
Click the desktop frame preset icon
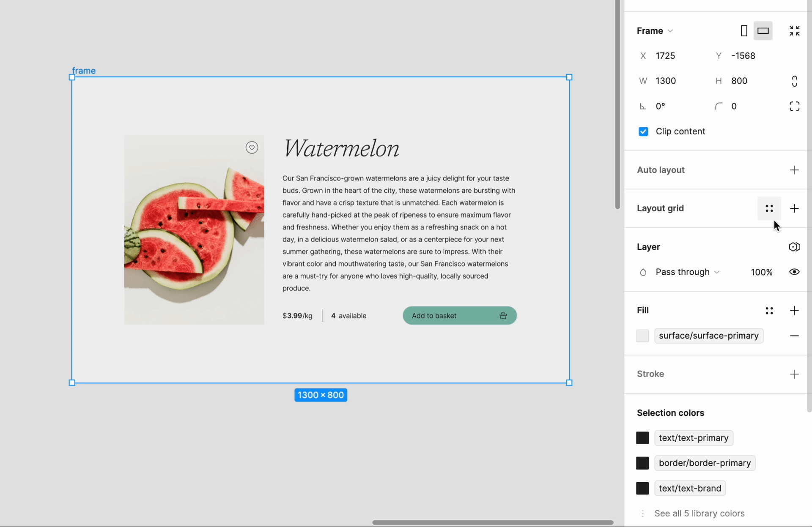[763, 31]
